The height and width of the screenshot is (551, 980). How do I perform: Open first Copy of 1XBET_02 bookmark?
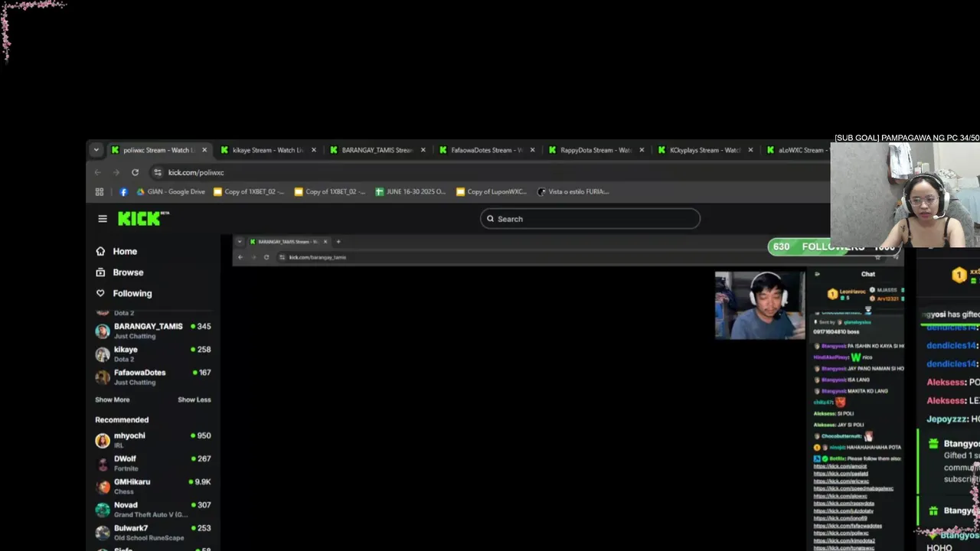(x=249, y=191)
